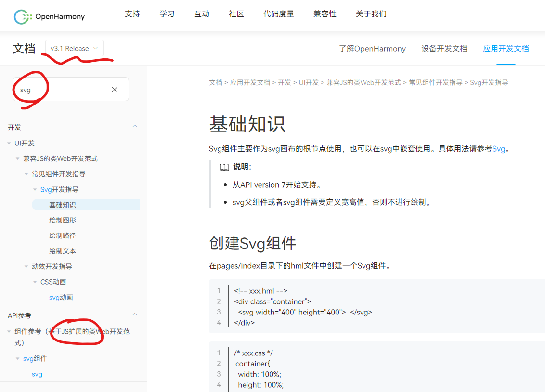Open the 支持 menu
545x392 pixels.
point(132,14)
